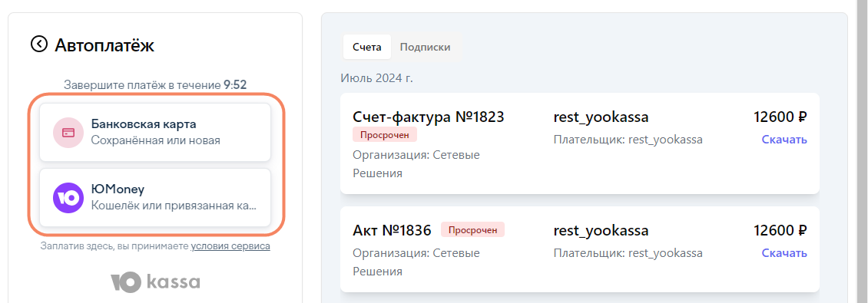Click Организация text in invoice 1823 card
Screen dimensions: 868x303
416,163
